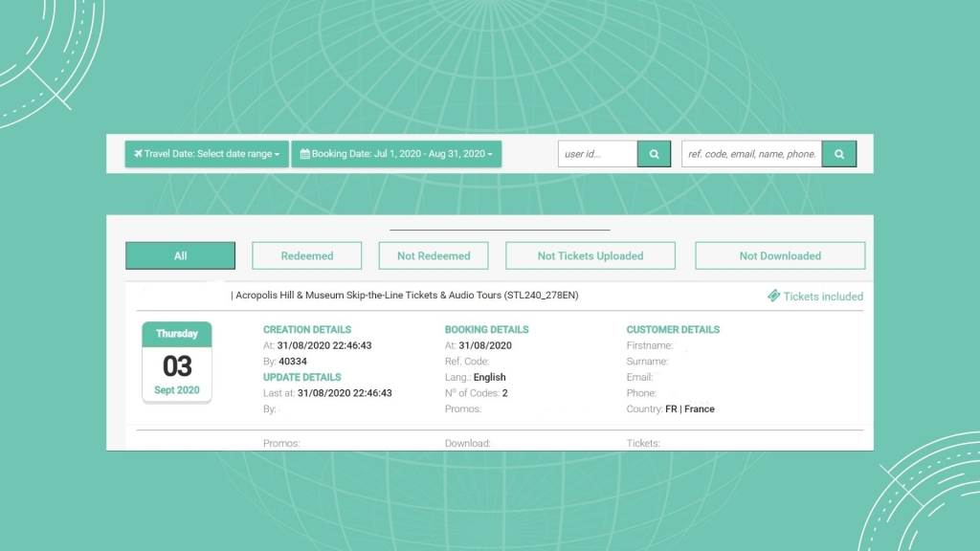The width and height of the screenshot is (980, 551).
Task: Select the All filter tab
Action: click(181, 255)
